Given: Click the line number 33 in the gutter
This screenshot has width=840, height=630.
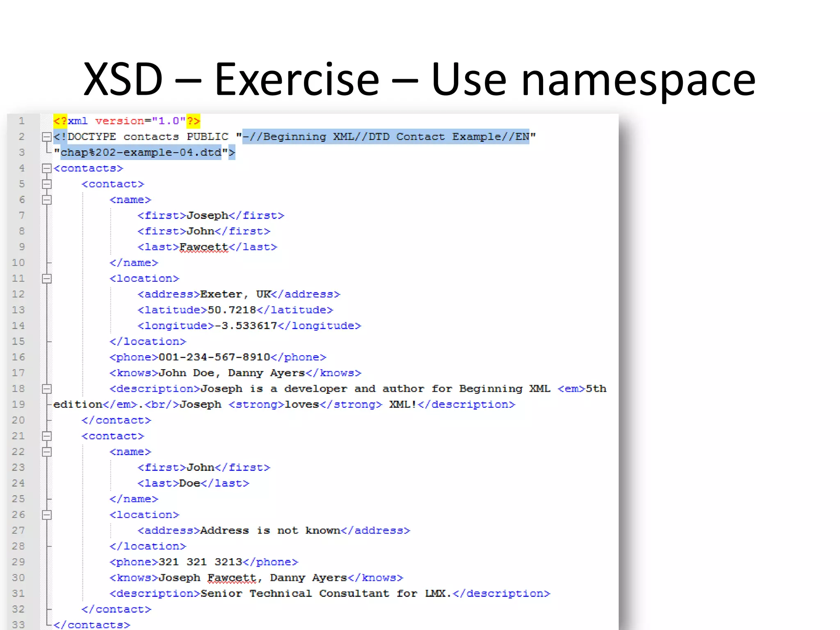Looking at the screenshot, I should (x=18, y=625).
